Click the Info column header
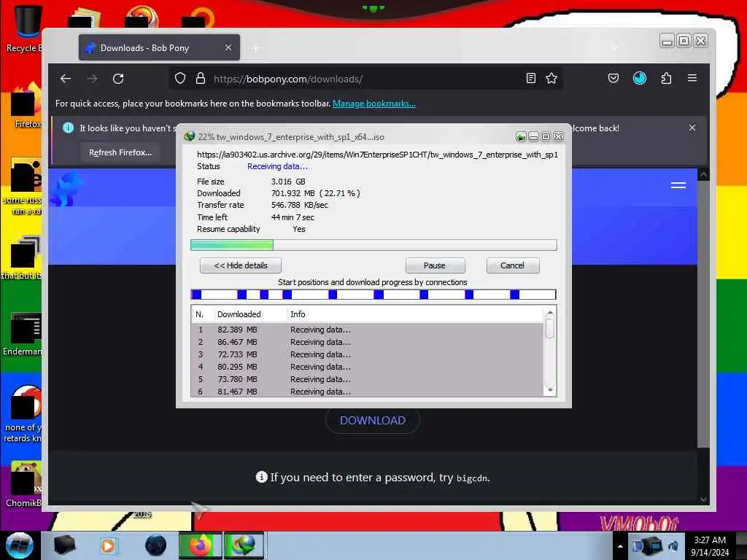 [414, 314]
